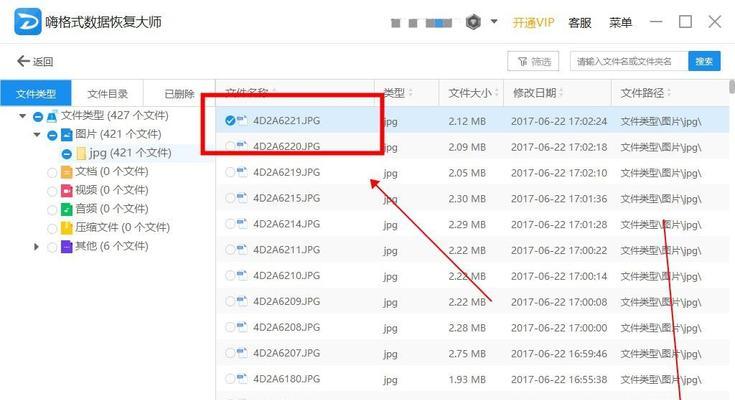735x400 pixels.
Task: Select the 音频 category music icon
Action: point(67,209)
